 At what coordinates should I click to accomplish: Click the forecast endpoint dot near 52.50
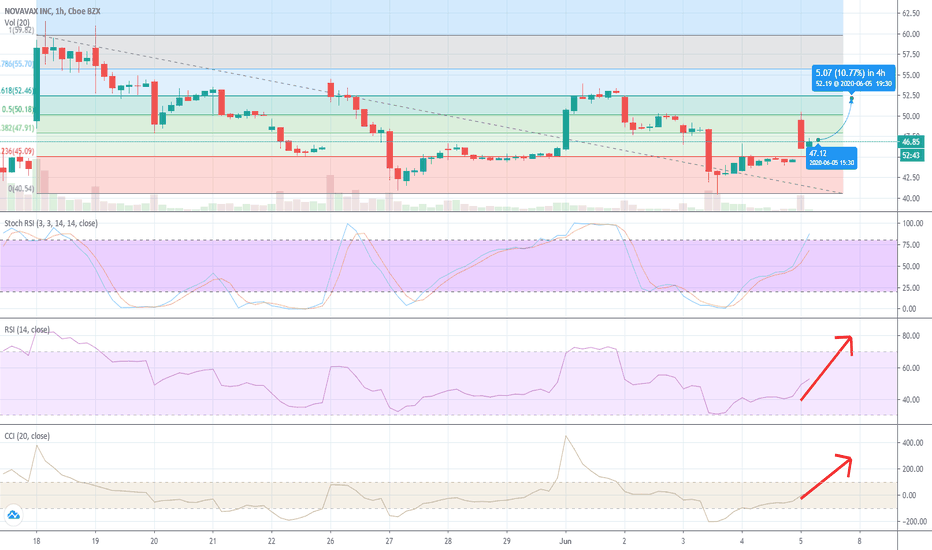852,99
